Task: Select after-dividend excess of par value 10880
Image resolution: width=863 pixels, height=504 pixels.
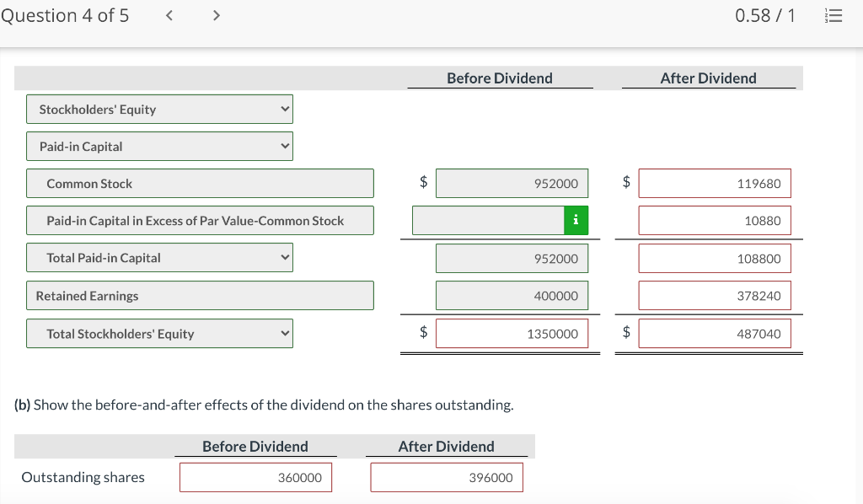Action: pyautogui.click(x=715, y=221)
